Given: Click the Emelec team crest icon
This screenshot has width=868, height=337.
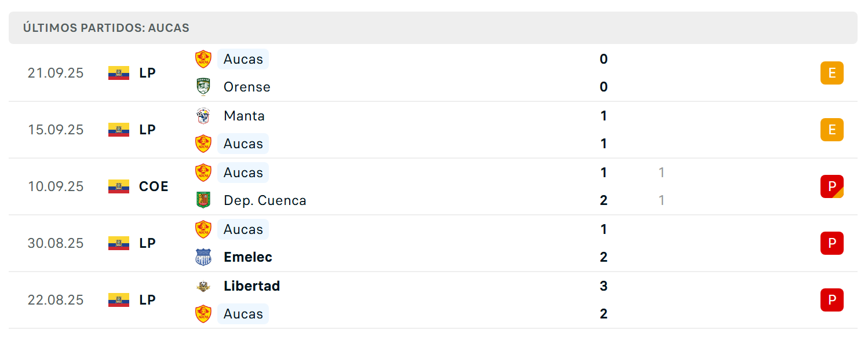Looking at the screenshot, I should 203,257.
